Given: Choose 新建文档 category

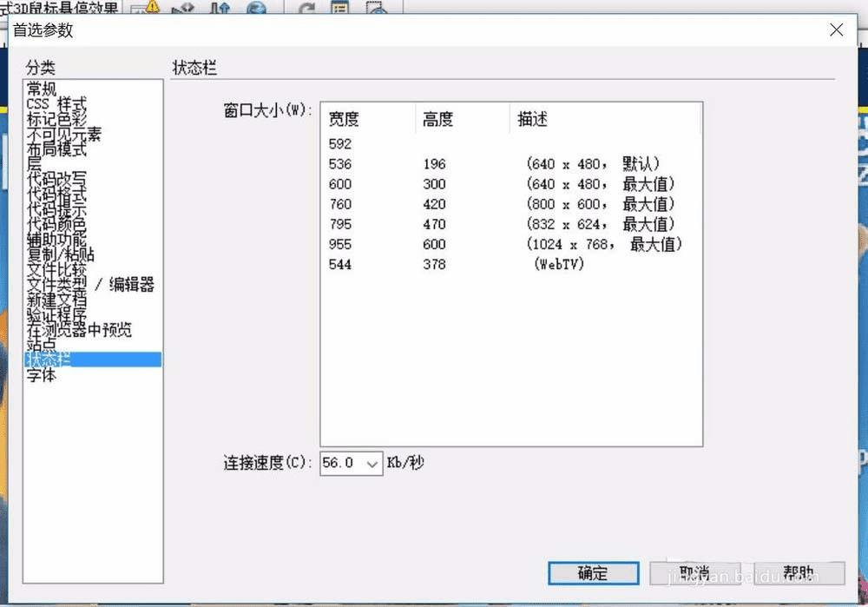Looking at the screenshot, I should [x=56, y=299].
